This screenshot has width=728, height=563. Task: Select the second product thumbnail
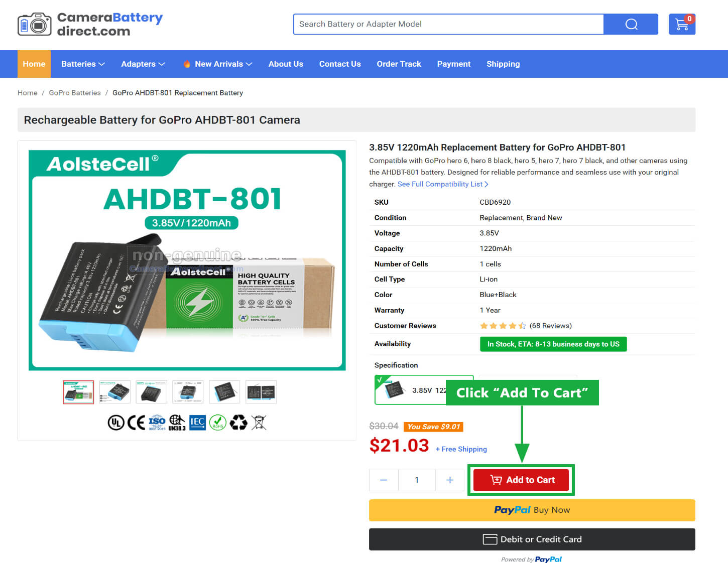point(115,392)
